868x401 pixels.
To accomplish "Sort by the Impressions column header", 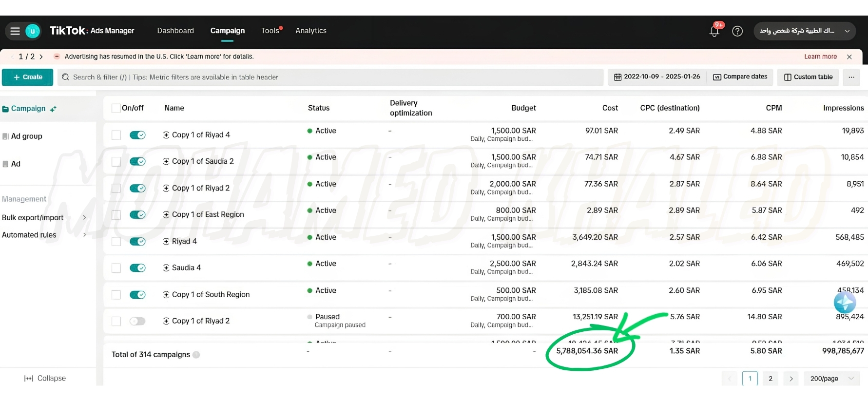I will point(843,108).
